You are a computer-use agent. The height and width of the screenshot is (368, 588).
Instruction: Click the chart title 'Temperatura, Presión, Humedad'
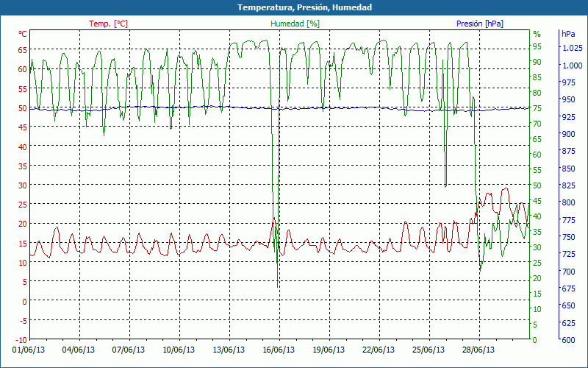tap(304, 7)
